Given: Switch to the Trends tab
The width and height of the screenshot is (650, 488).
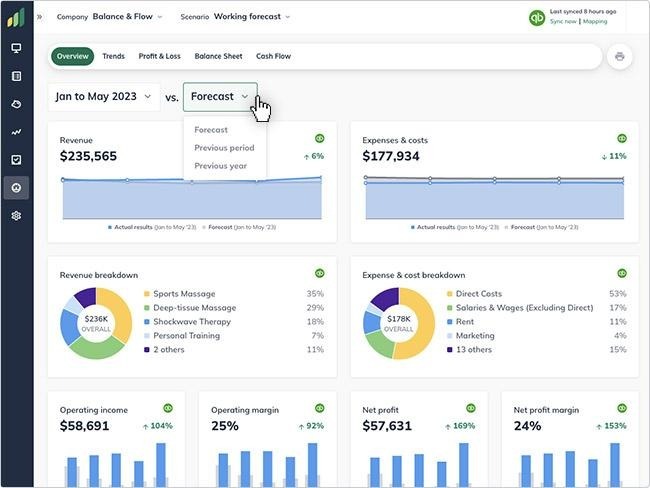Looking at the screenshot, I should click(x=113, y=56).
